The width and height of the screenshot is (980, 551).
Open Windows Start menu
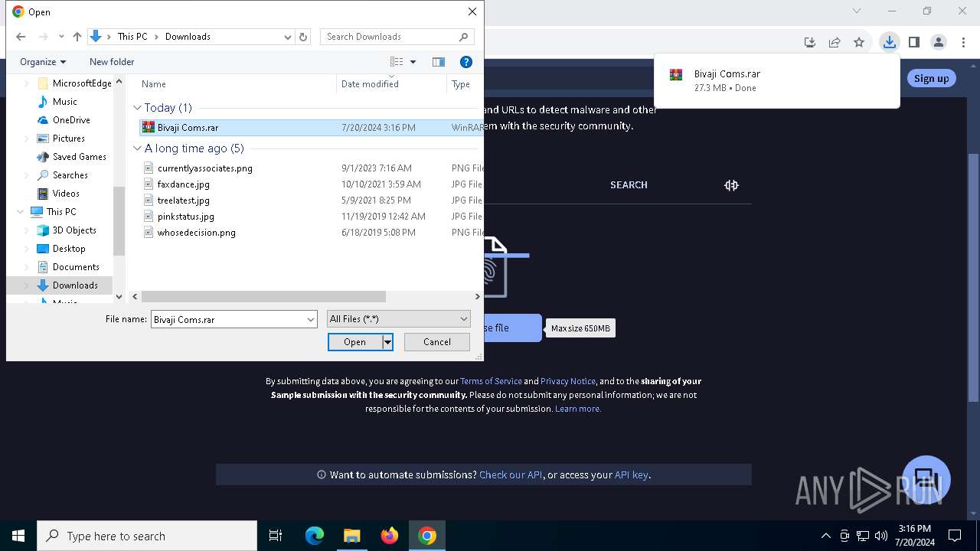tap(18, 536)
